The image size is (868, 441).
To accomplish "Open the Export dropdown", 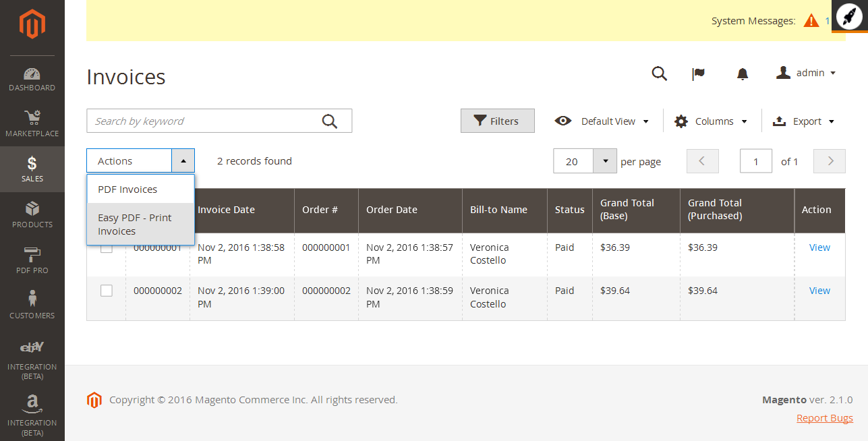I will click(803, 121).
